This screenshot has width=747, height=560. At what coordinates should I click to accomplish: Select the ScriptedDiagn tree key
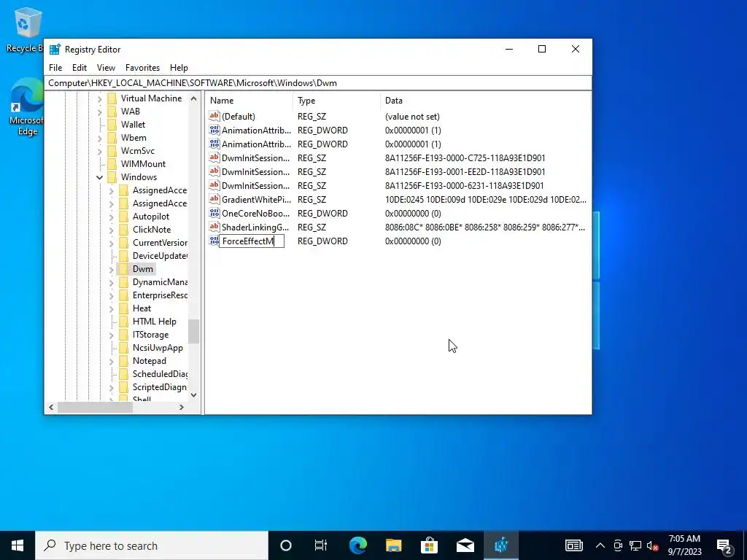[x=160, y=387]
